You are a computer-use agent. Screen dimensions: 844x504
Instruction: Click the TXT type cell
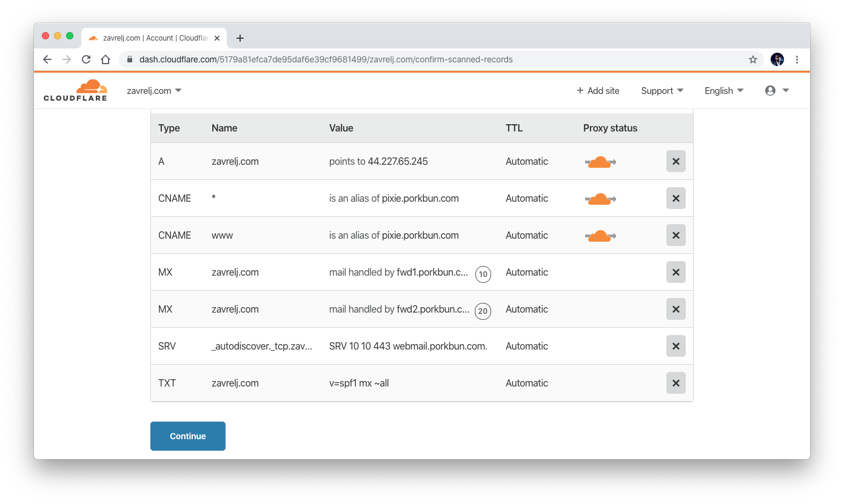pyautogui.click(x=167, y=383)
